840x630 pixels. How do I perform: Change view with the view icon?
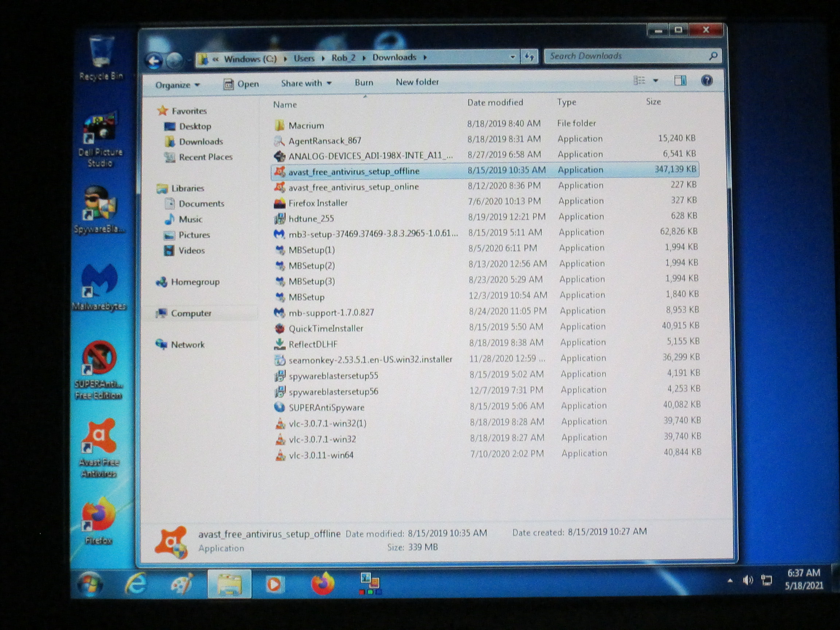tap(639, 81)
